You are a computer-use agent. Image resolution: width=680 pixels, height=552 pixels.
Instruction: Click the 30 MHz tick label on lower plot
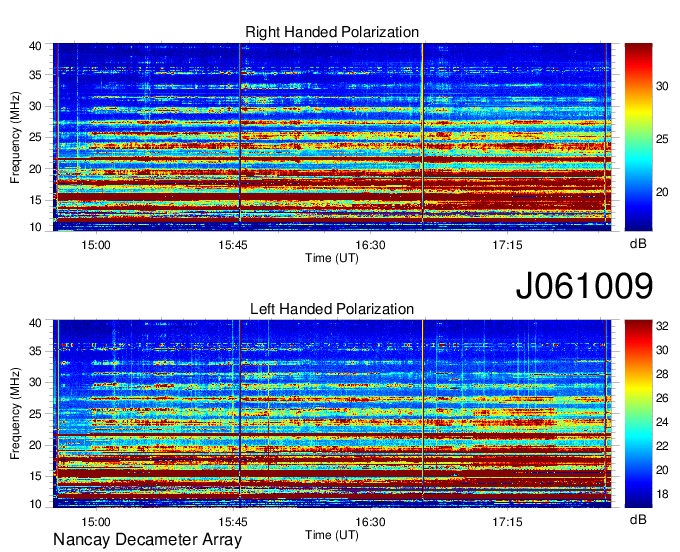(x=35, y=382)
